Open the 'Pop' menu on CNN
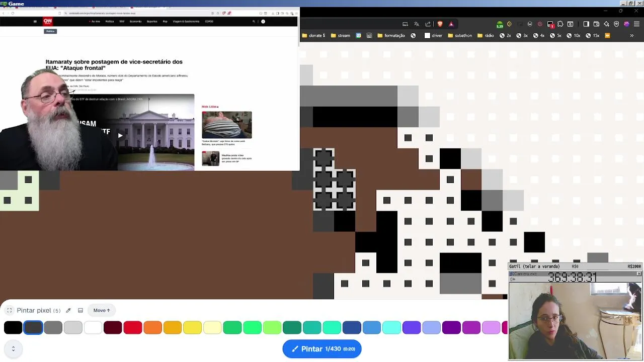644x362 pixels. (x=165, y=21)
